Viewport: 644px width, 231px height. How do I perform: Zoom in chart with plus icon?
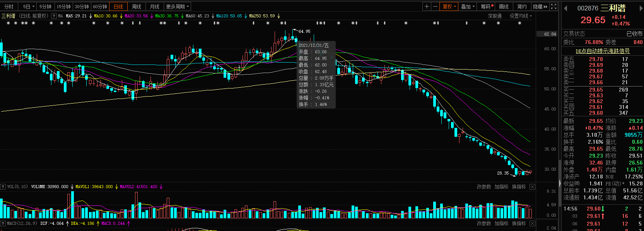[427, 7]
